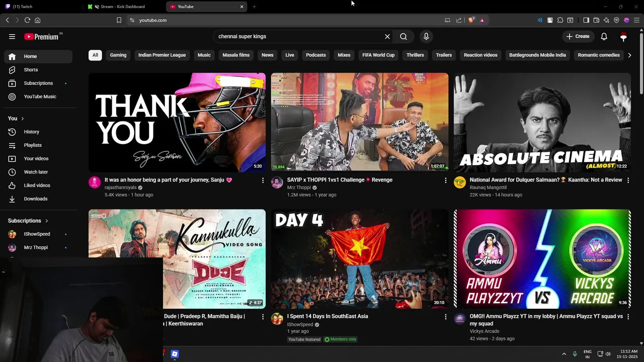
Task: Click the Create button
Action: 578,36
